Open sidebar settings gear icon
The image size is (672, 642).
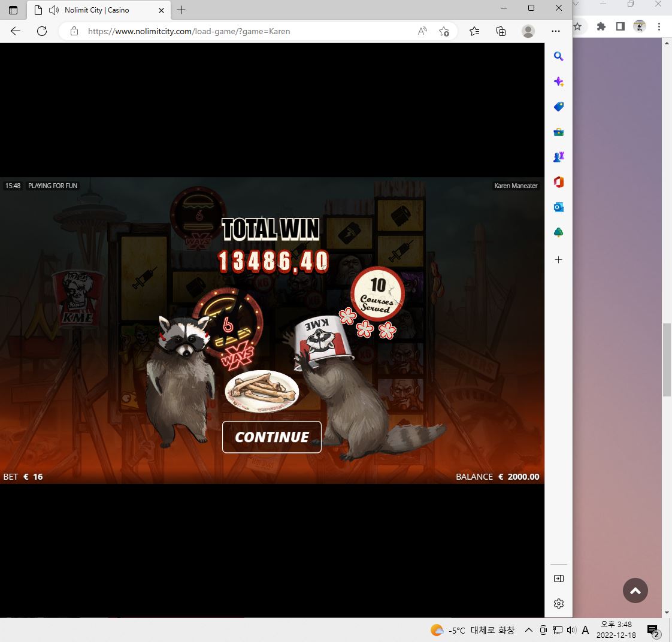[559, 604]
